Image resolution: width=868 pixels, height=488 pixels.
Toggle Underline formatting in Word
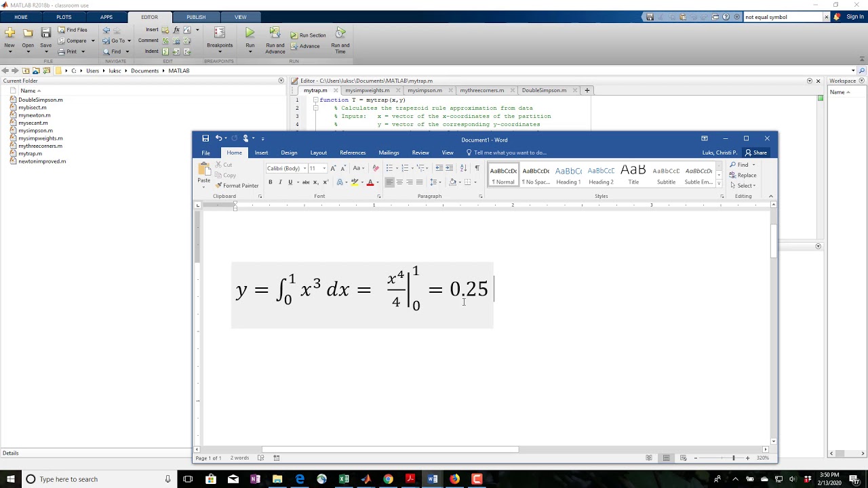click(290, 182)
